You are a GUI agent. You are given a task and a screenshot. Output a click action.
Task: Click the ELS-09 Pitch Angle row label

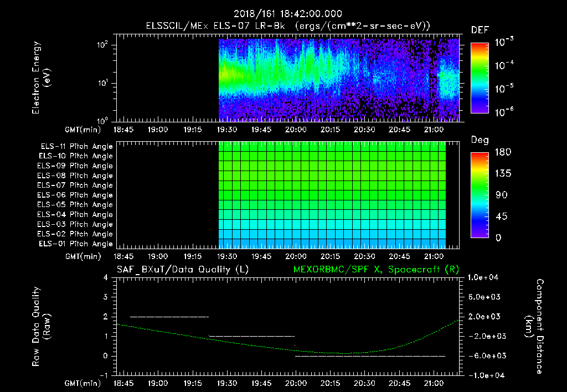[x=75, y=166]
